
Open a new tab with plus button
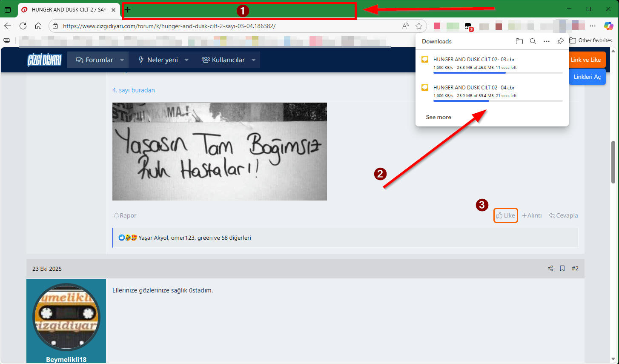[x=127, y=10]
